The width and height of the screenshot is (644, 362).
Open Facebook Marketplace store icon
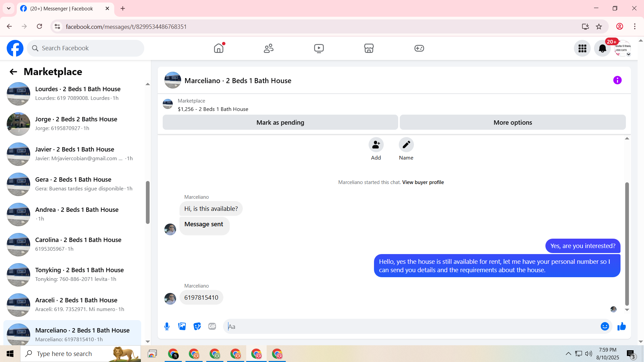369,48
